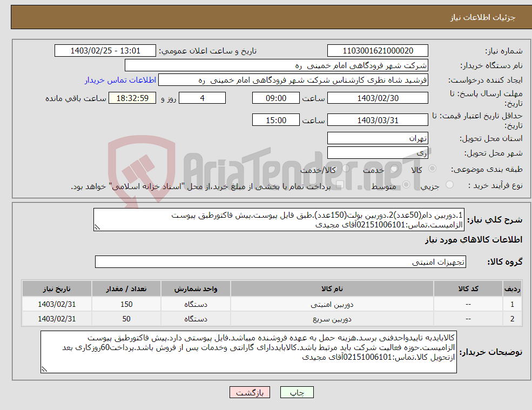
Task: Click the quantity cell showing 50
Action: [126, 319]
